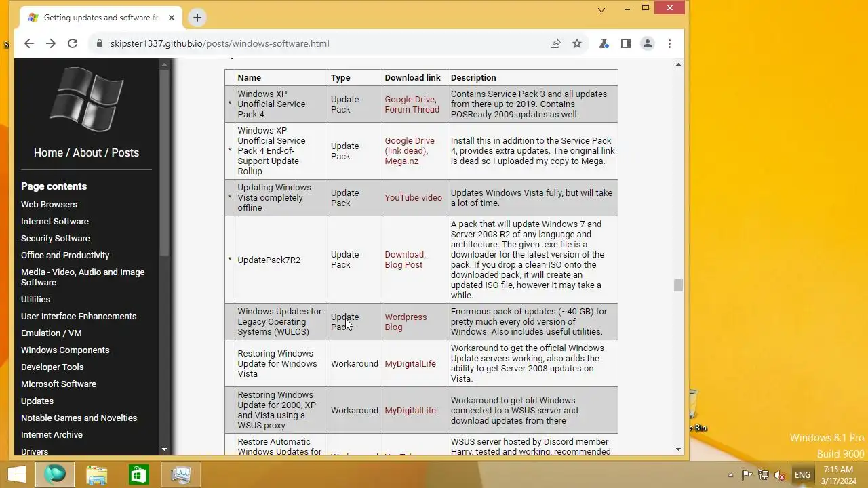Open network tray icon
The height and width of the screenshot is (488, 868).
coord(764,475)
